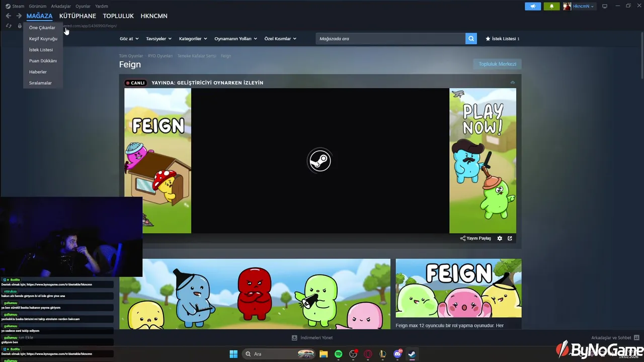Open the Yardım menu
644x362 pixels.
pos(102,7)
